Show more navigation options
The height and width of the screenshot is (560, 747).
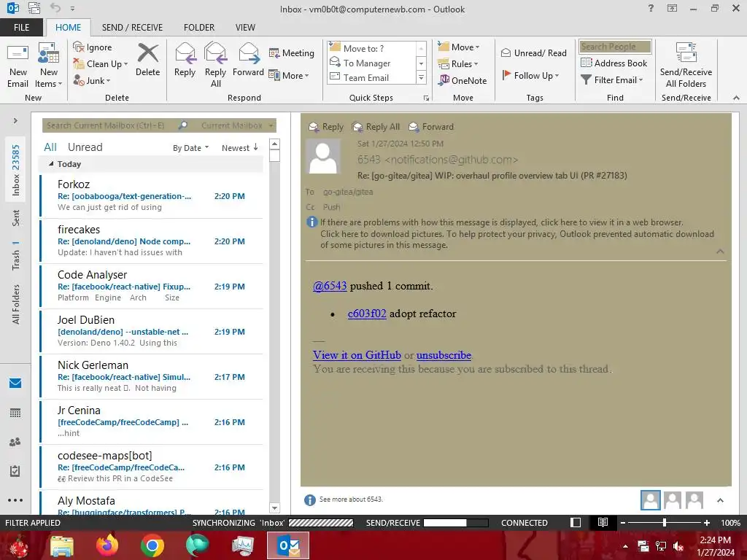[15, 500]
